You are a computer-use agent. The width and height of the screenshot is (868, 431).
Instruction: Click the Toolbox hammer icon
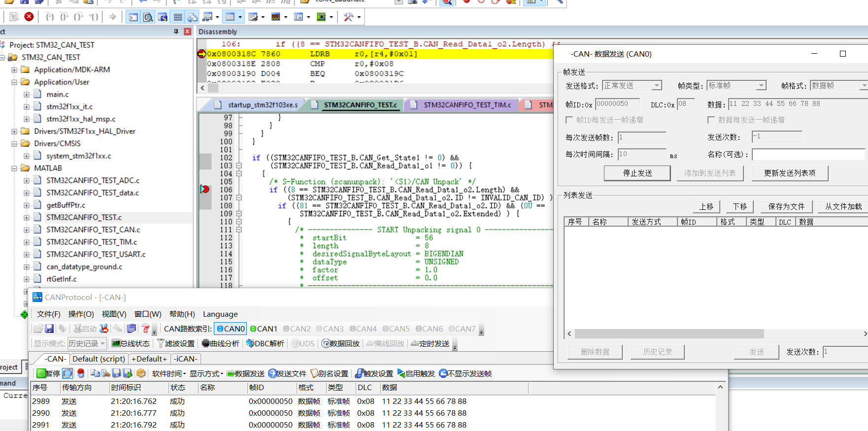pos(348,17)
